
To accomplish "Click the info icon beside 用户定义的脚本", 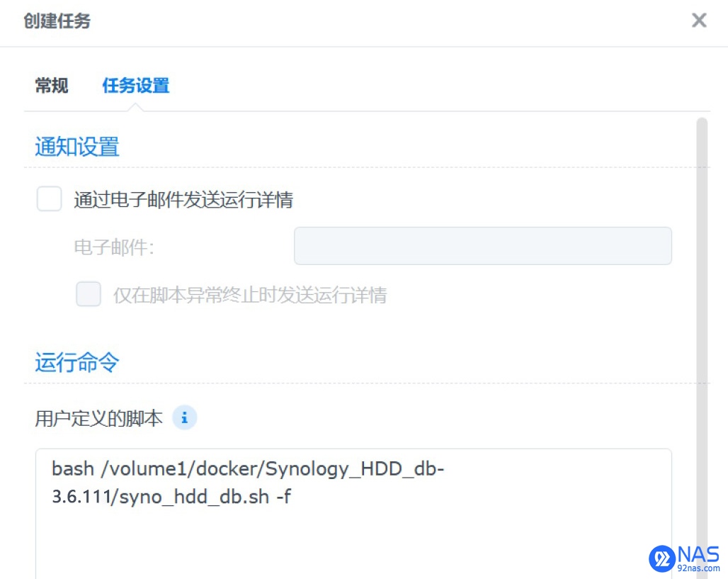I will (184, 417).
